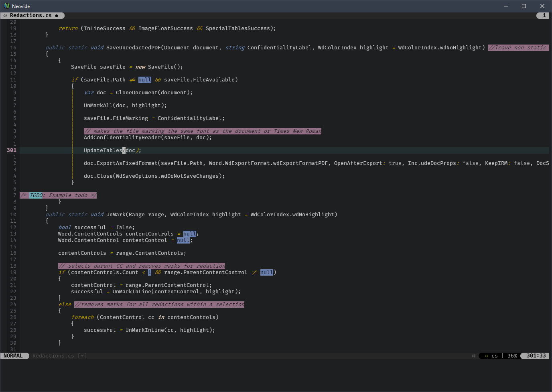
Task: Click 'SaveFile saveFile = new SaveFile();' line
Action: [x=127, y=67]
